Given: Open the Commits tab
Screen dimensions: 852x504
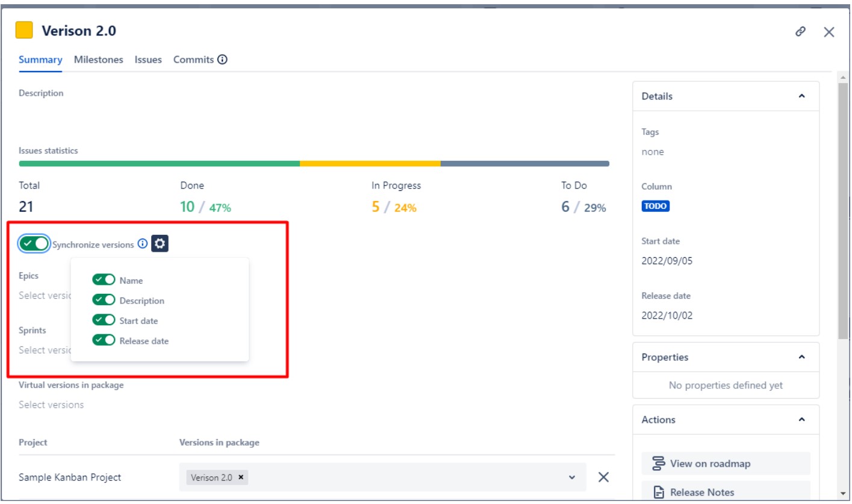Looking at the screenshot, I should tap(193, 60).
